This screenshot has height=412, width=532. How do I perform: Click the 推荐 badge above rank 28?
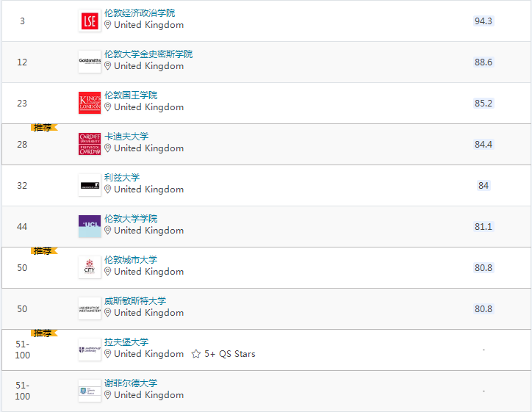click(43, 127)
